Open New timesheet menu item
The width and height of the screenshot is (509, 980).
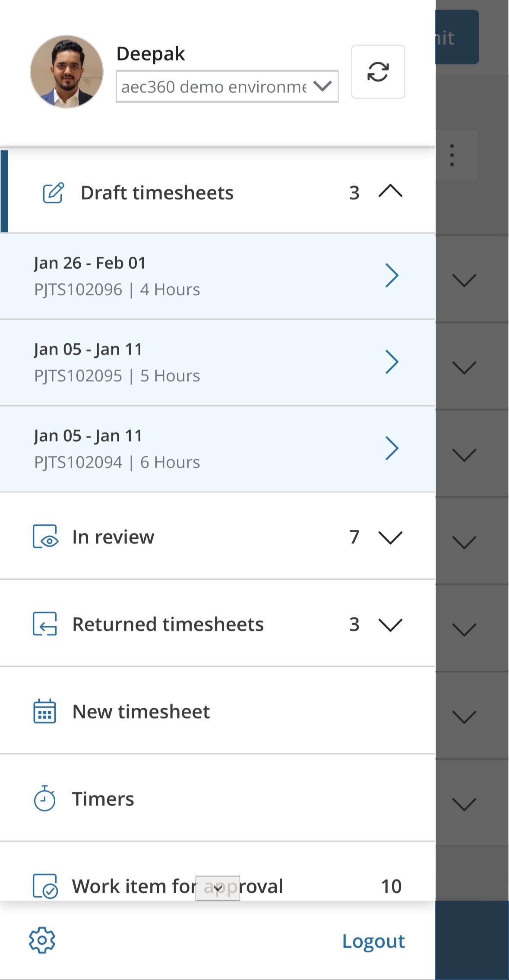(141, 712)
